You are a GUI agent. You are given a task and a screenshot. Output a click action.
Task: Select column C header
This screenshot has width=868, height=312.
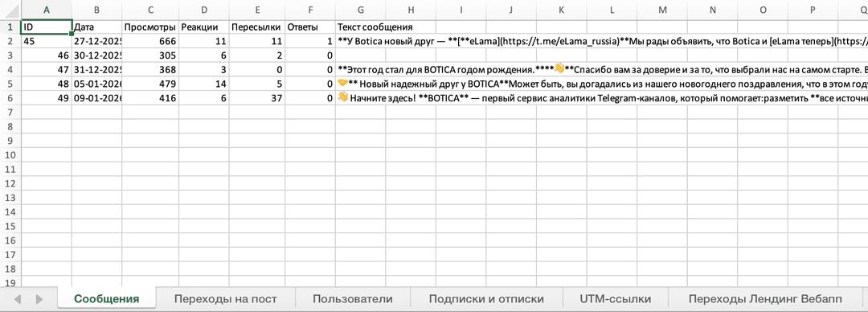(x=150, y=10)
